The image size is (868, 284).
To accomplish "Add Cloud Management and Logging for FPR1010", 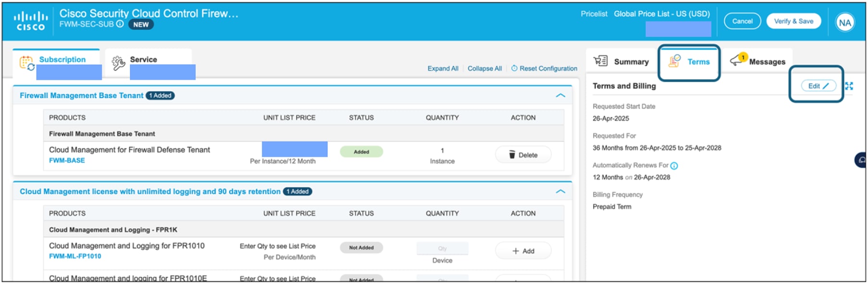I will [x=523, y=251].
